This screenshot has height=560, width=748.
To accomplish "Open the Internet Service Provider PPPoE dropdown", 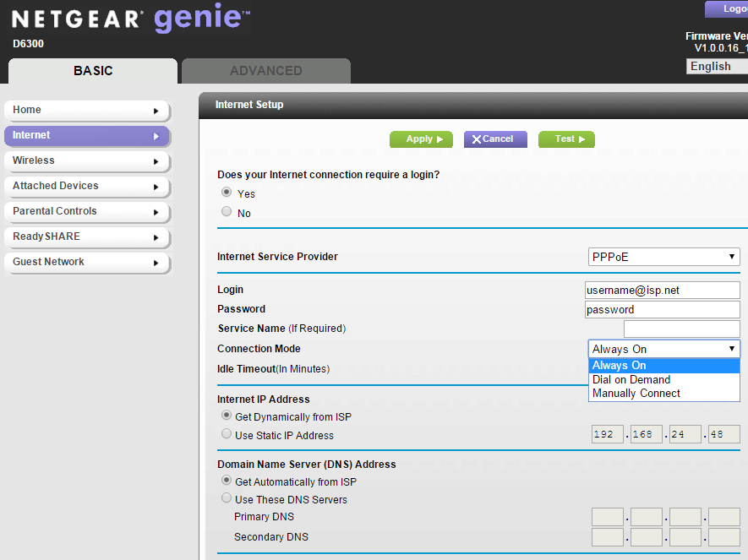I will click(x=663, y=257).
